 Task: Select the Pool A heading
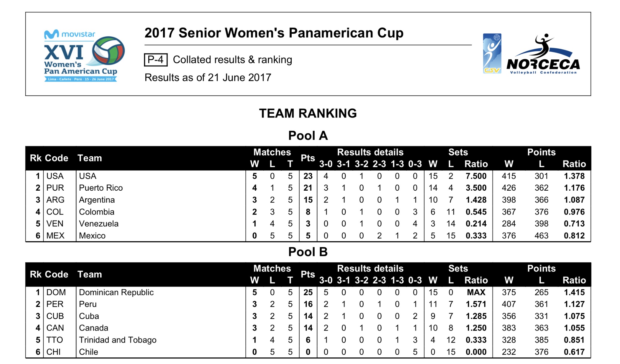[308, 136]
